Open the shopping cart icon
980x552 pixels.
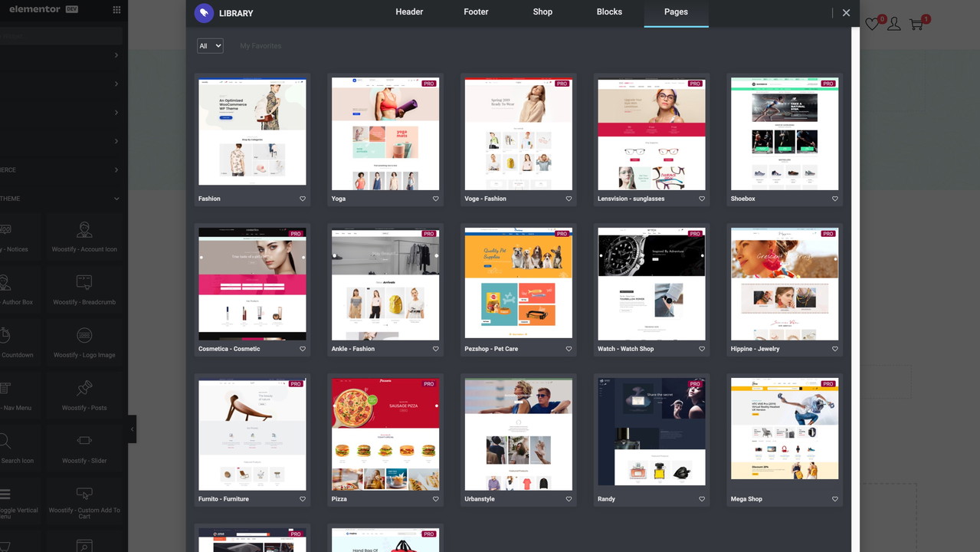click(x=916, y=25)
